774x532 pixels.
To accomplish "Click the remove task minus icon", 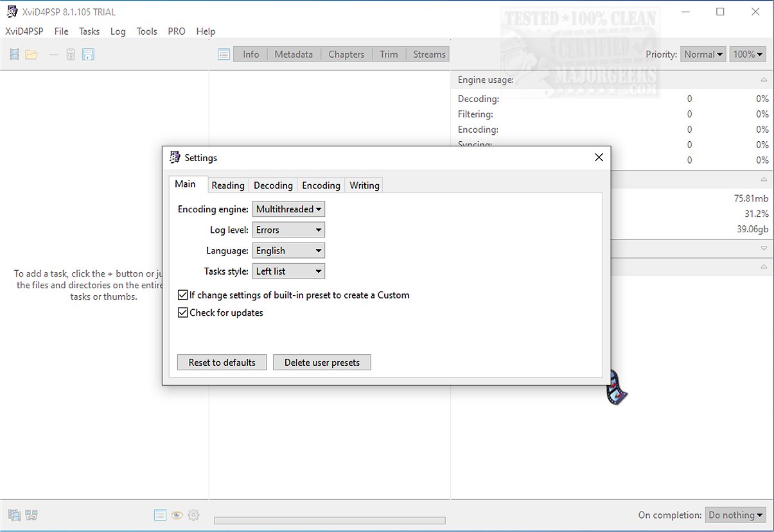I will point(54,55).
